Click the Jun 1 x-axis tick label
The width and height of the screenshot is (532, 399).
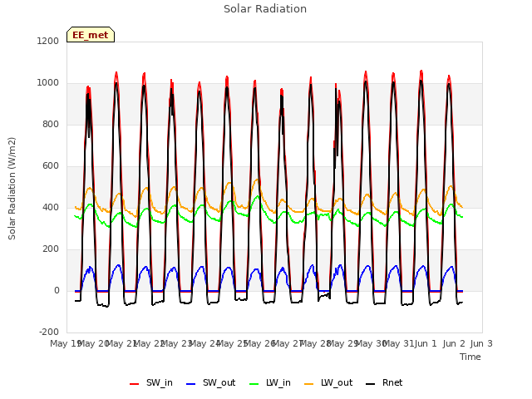click(x=426, y=343)
